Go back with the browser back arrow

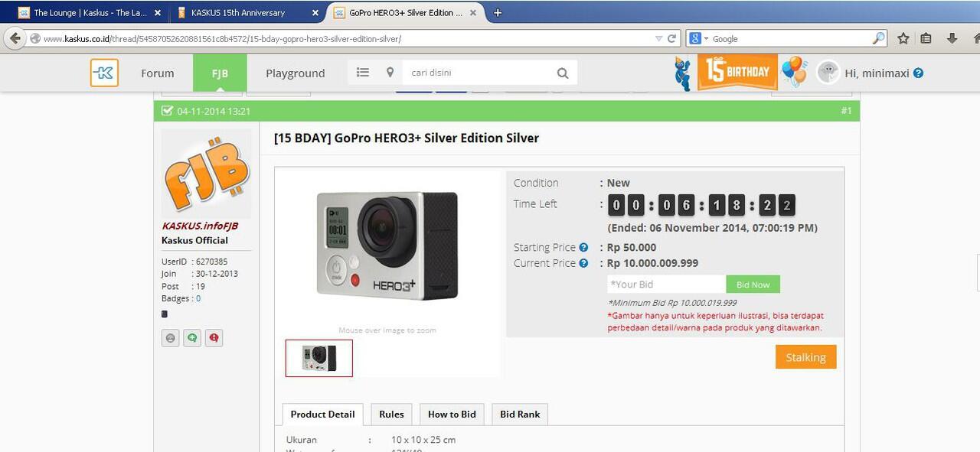[x=15, y=38]
